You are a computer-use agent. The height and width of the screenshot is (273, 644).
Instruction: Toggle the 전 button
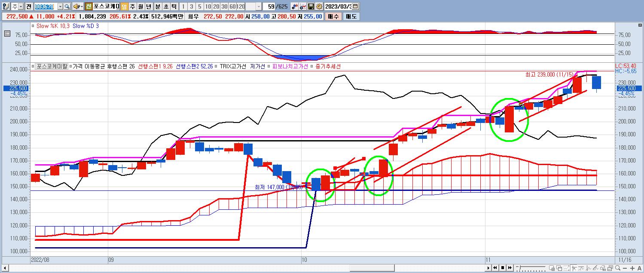(x=28, y=6)
